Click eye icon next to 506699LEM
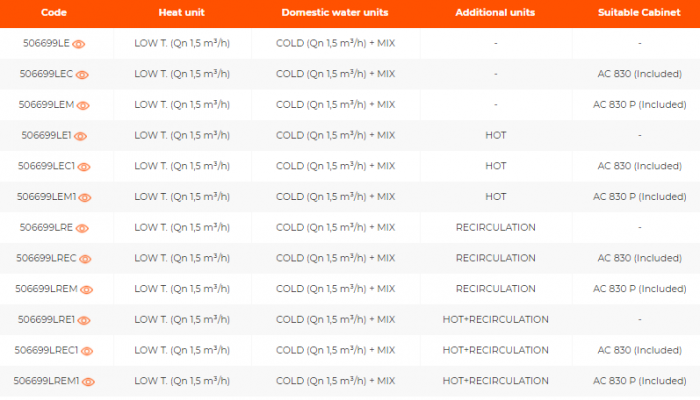 coord(83,105)
